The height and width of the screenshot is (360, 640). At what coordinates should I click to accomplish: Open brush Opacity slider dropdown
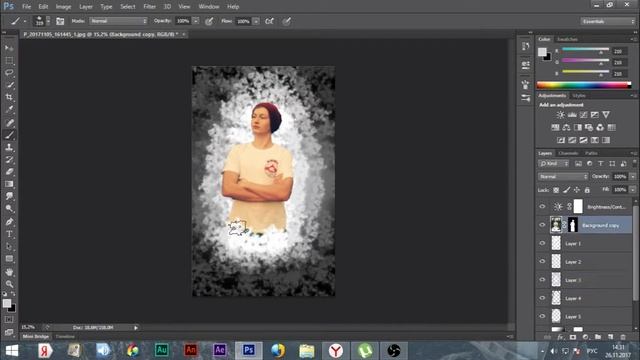196,21
